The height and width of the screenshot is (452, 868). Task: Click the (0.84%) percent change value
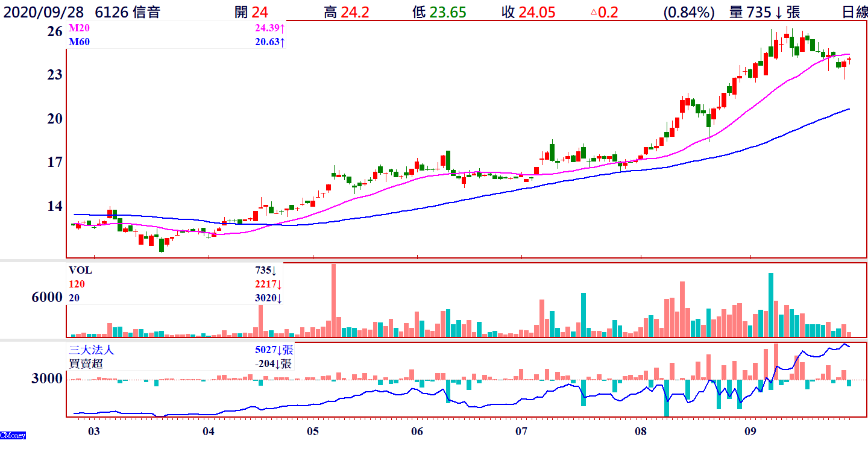pyautogui.click(x=688, y=12)
